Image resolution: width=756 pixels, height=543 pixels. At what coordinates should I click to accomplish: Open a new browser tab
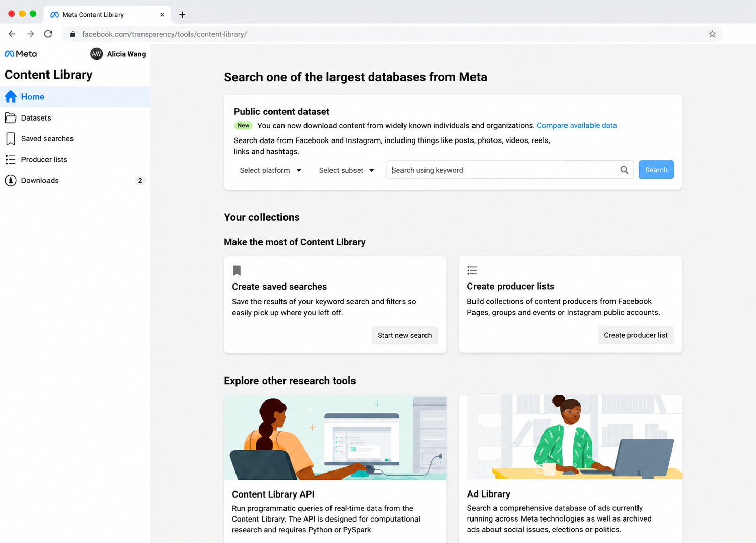pos(182,15)
